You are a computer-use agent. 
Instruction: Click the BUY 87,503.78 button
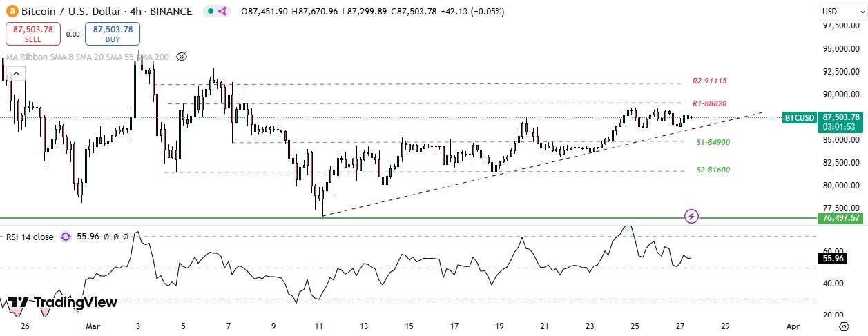pyautogui.click(x=113, y=34)
